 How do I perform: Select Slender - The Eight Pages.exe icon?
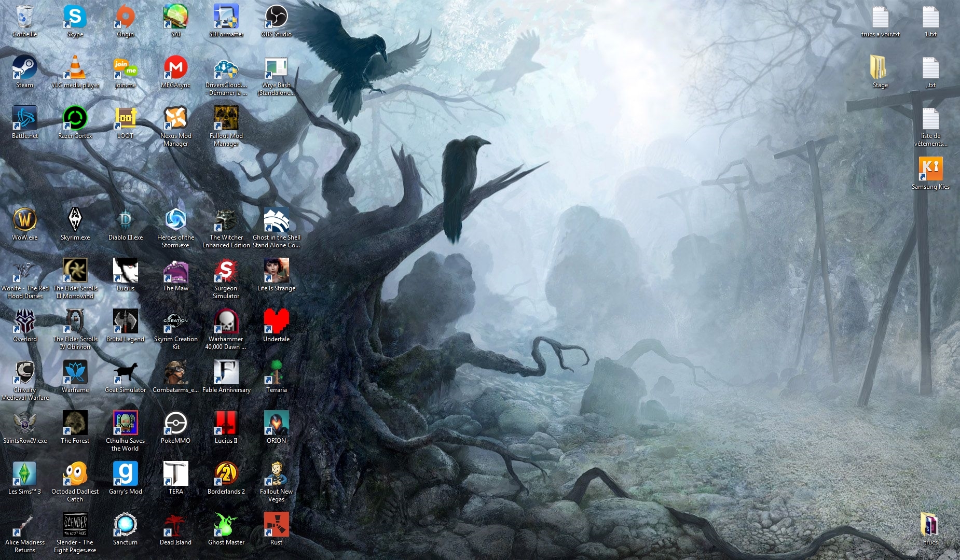coord(75,525)
